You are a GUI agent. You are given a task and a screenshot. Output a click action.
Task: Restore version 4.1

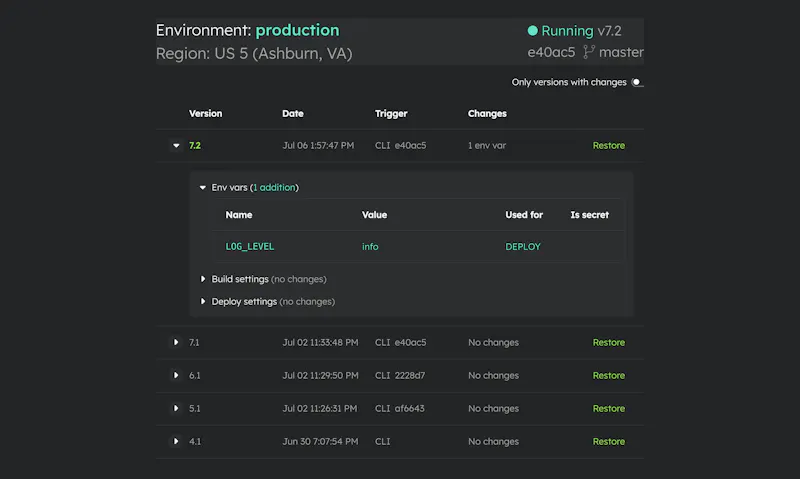(609, 441)
